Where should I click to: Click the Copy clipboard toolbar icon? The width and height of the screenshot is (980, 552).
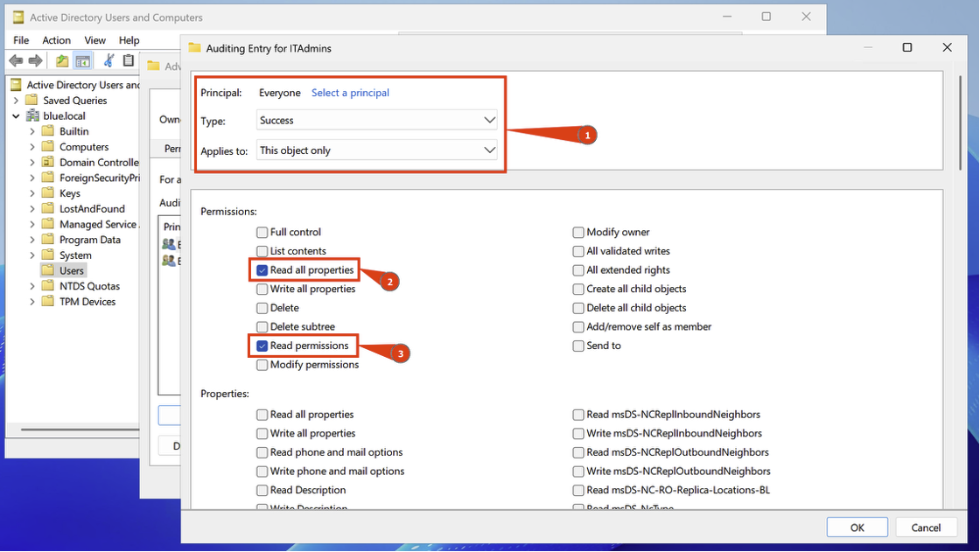(129, 60)
